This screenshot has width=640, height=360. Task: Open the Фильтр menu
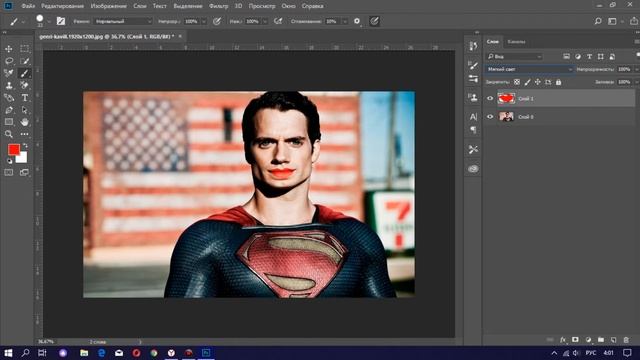218,6
